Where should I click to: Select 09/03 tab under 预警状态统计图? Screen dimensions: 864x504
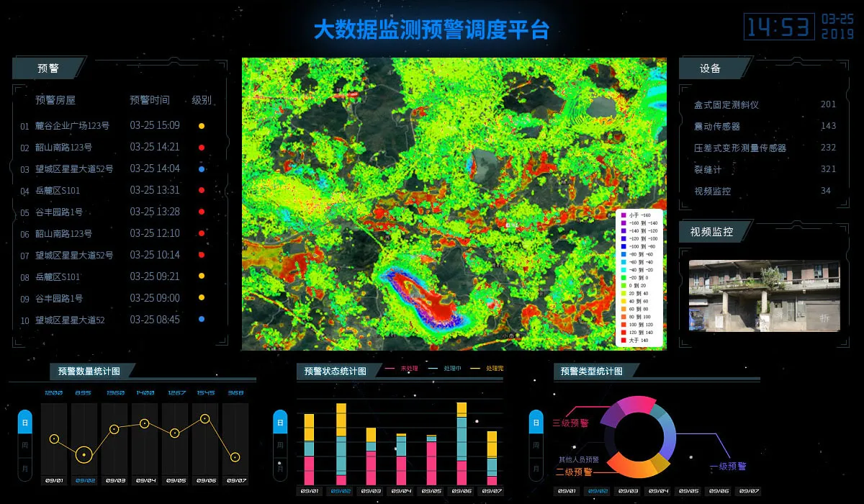(x=371, y=491)
